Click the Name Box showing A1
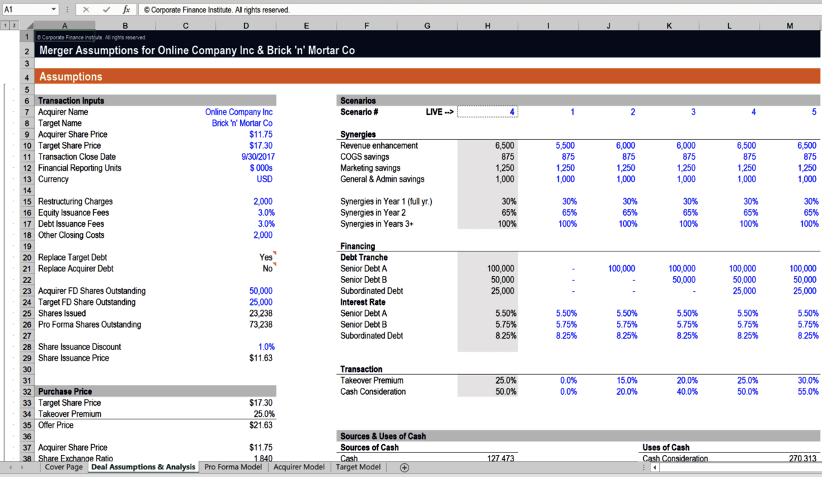 pyautogui.click(x=24, y=9)
